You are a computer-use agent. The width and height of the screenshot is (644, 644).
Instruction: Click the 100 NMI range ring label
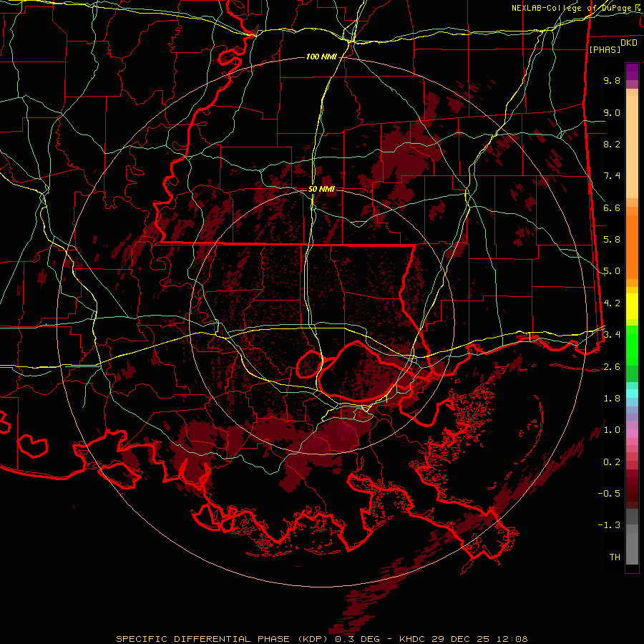pos(321,57)
